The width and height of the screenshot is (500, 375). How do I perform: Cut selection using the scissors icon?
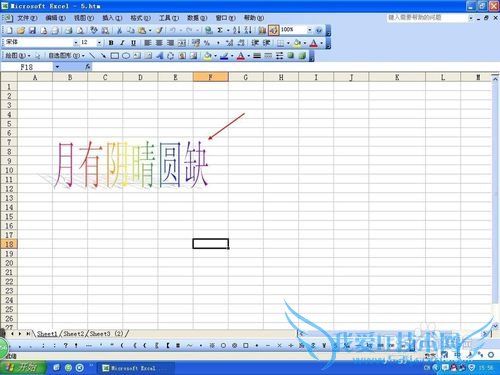[119, 30]
